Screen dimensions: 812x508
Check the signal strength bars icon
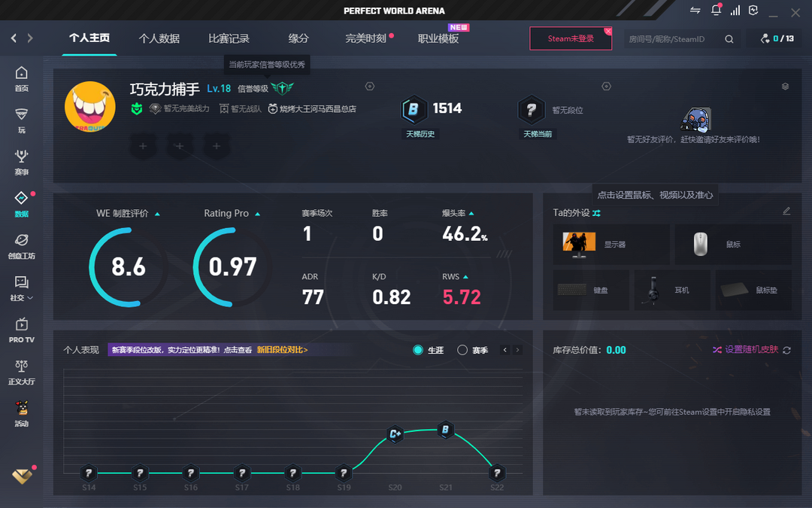(735, 11)
